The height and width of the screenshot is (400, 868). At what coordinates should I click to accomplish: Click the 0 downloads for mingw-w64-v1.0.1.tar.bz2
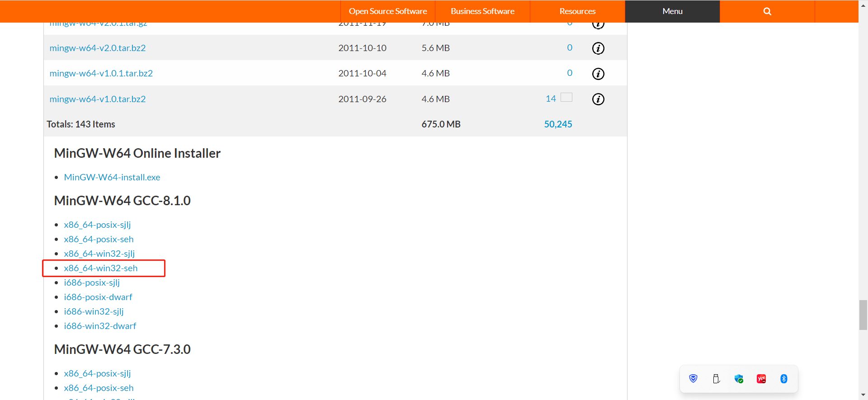click(570, 73)
